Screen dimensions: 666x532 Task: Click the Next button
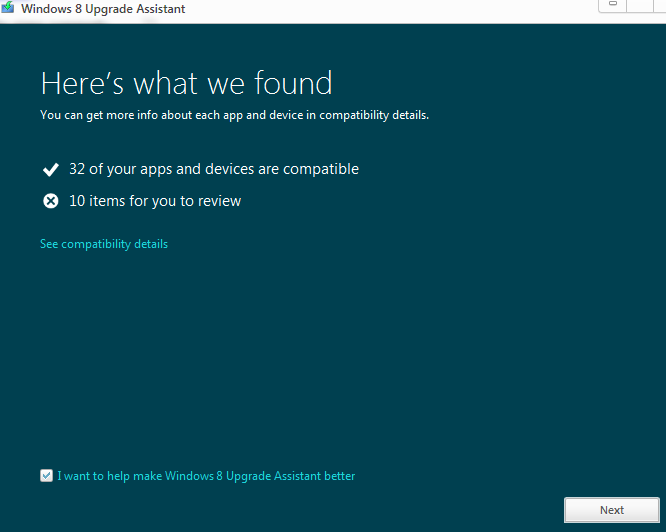pyautogui.click(x=612, y=510)
